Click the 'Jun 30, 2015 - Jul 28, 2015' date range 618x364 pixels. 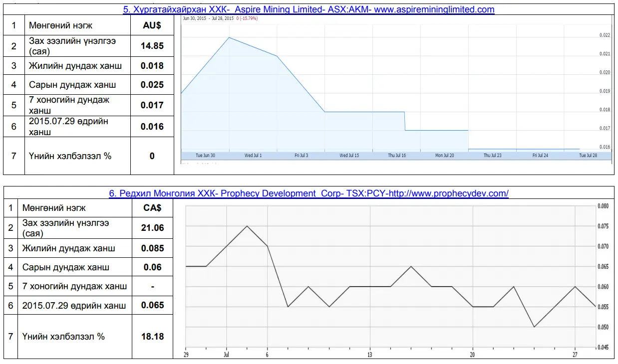click(208, 18)
